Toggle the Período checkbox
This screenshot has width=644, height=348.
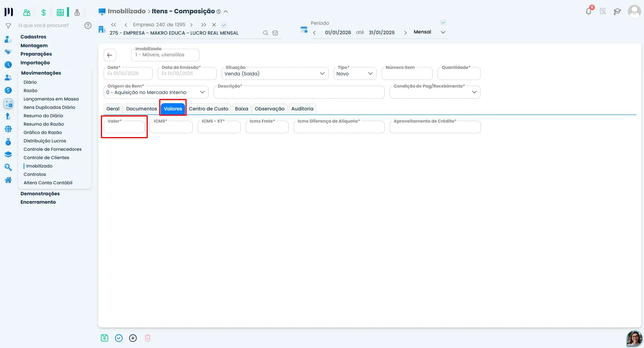pyautogui.click(x=443, y=22)
